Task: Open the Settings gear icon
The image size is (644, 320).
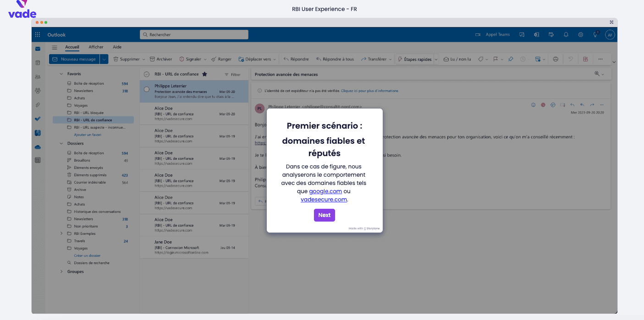Action: (x=581, y=35)
